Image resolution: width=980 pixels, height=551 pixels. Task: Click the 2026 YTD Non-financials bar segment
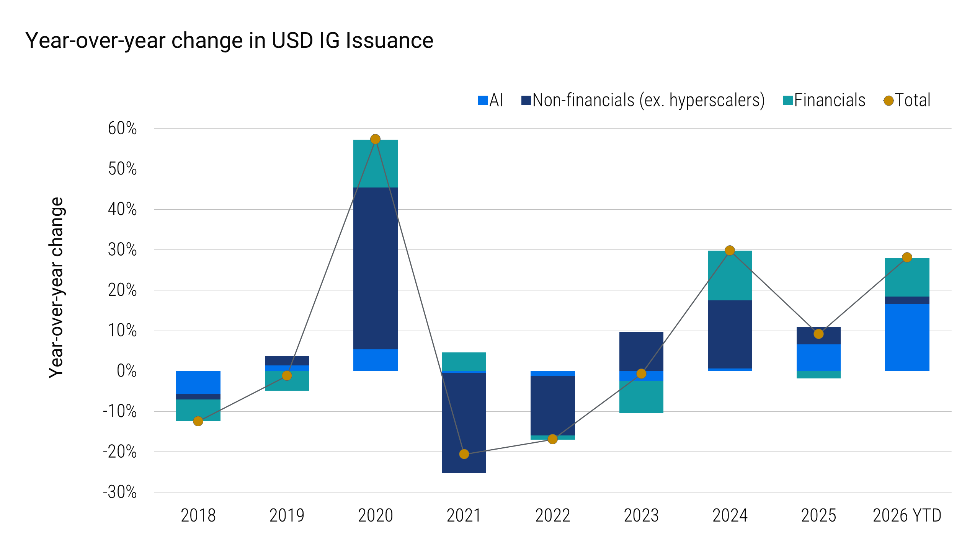point(907,300)
